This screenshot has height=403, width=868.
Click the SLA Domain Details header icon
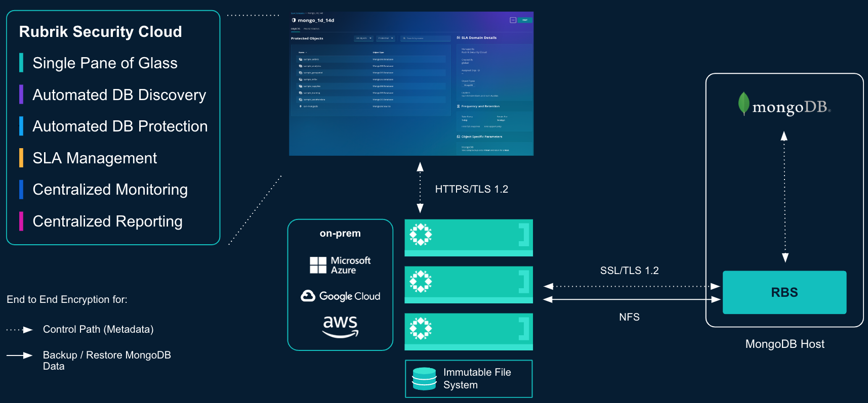click(458, 37)
